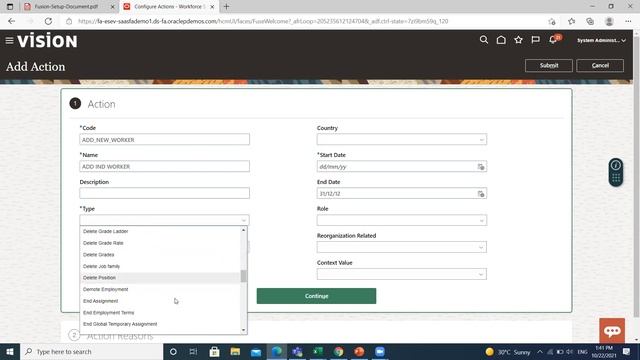Screen dimensions: 640x360
Task: Click the Code input field
Action: tap(164, 140)
